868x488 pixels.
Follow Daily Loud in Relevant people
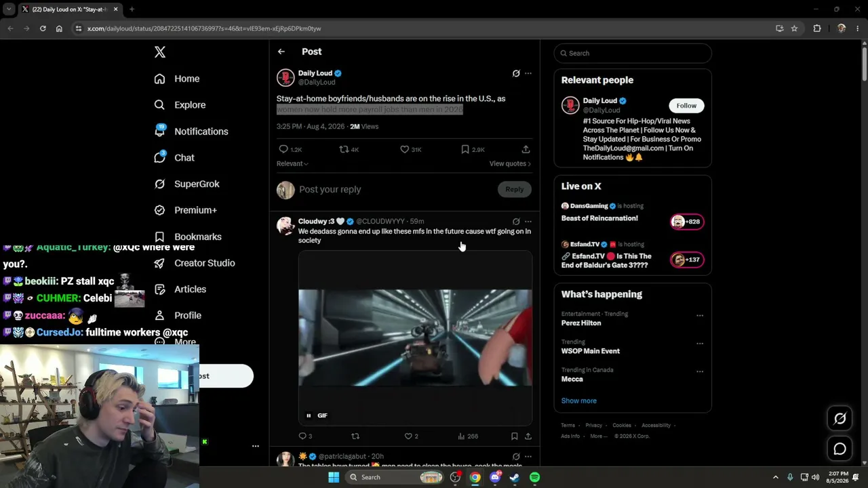(686, 106)
